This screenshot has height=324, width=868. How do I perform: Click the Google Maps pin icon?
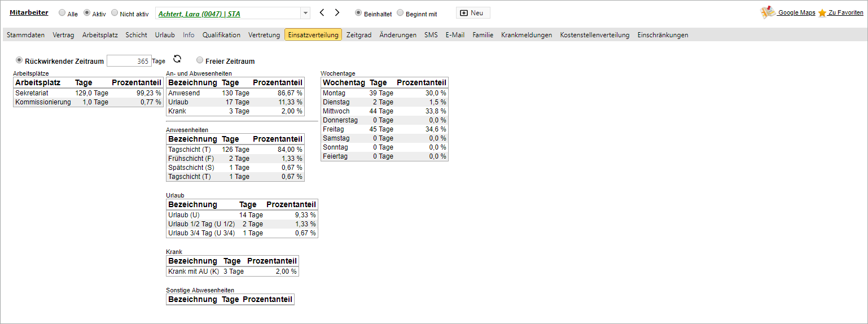768,12
